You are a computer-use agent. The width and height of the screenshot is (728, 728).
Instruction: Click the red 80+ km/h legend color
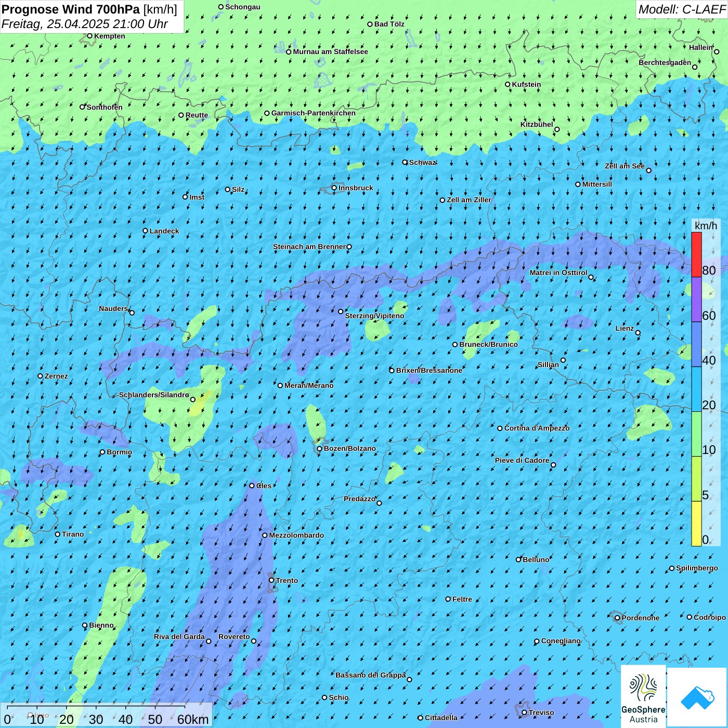(696, 254)
